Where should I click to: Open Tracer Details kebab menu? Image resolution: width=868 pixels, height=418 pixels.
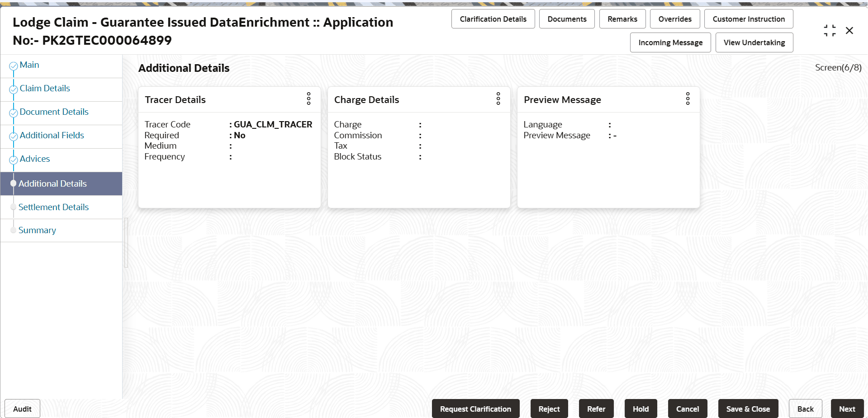tap(309, 99)
